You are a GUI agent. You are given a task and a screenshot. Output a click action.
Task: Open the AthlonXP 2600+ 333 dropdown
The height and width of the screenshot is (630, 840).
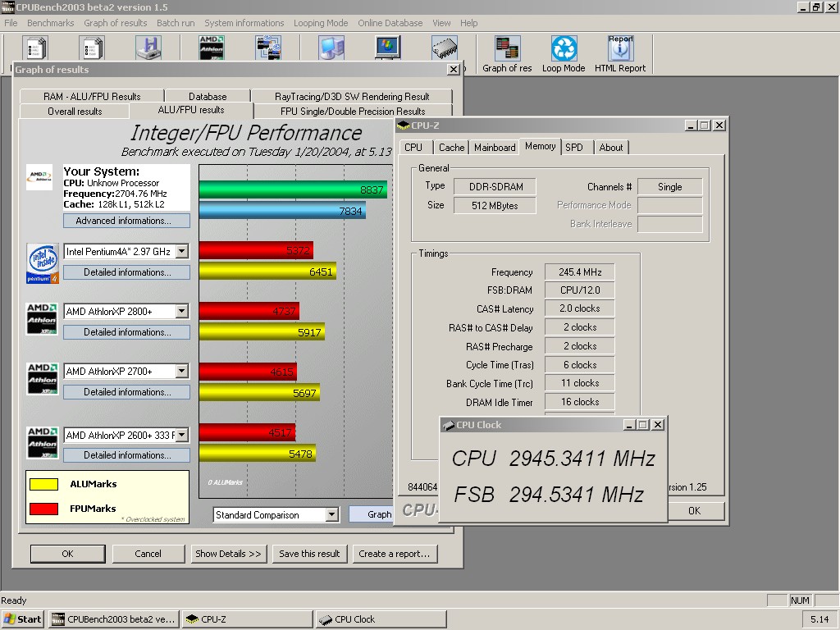tap(182, 435)
